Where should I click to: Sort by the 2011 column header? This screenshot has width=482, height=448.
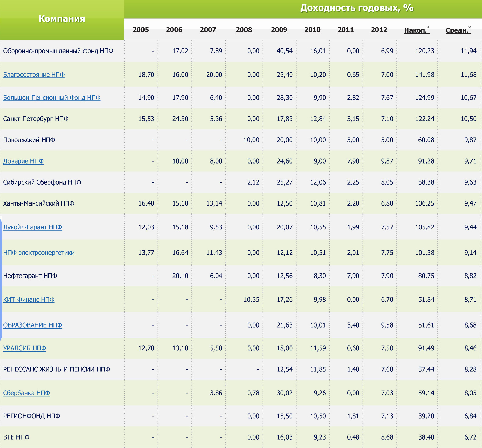pos(346,30)
